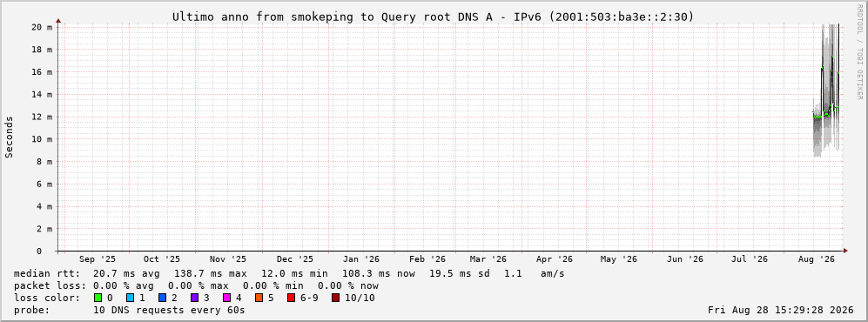Click the Aug '26 axis label
Screen dimensions: 868x322
tap(817, 259)
